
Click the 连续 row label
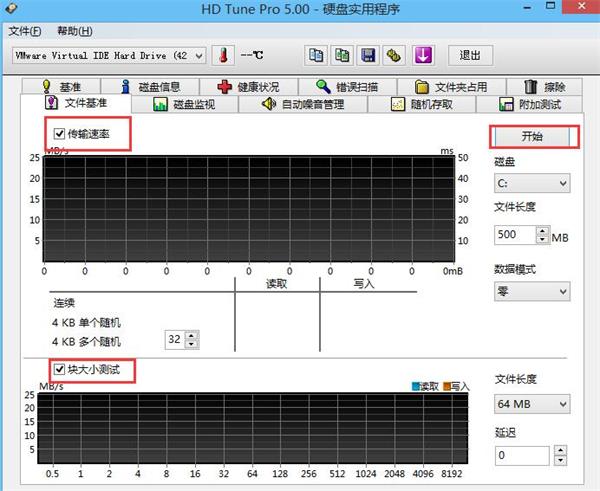[64, 303]
